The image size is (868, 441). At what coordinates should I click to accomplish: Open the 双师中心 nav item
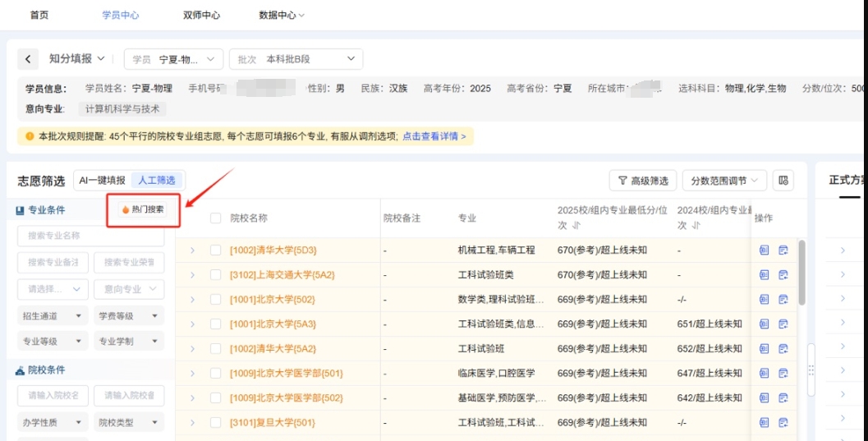click(x=201, y=15)
